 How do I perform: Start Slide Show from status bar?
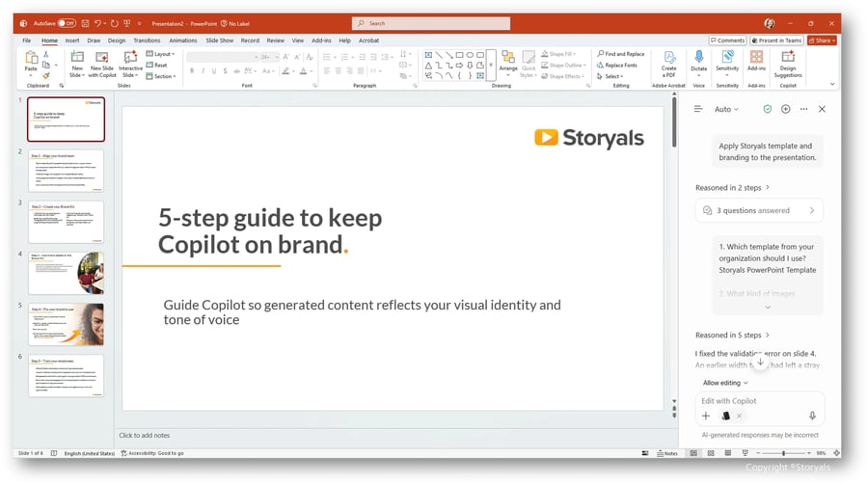pyautogui.click(x=746, y=453)
